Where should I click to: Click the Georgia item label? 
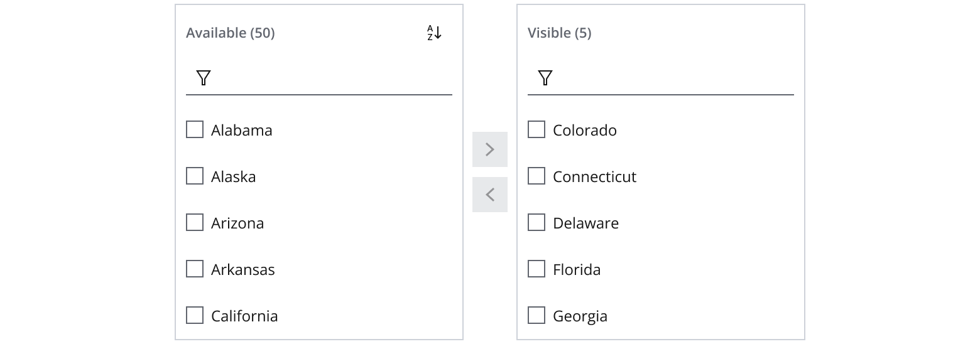(580, 316)
